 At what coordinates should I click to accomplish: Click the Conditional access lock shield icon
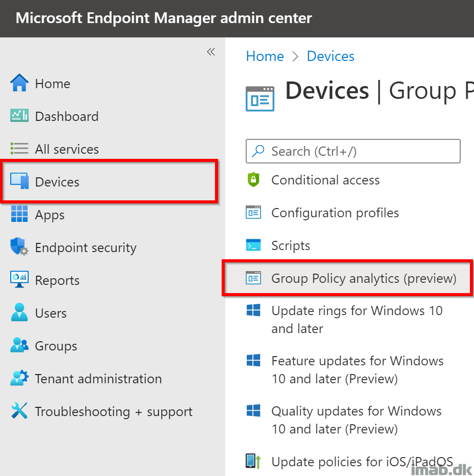click(x=253, y=180)
